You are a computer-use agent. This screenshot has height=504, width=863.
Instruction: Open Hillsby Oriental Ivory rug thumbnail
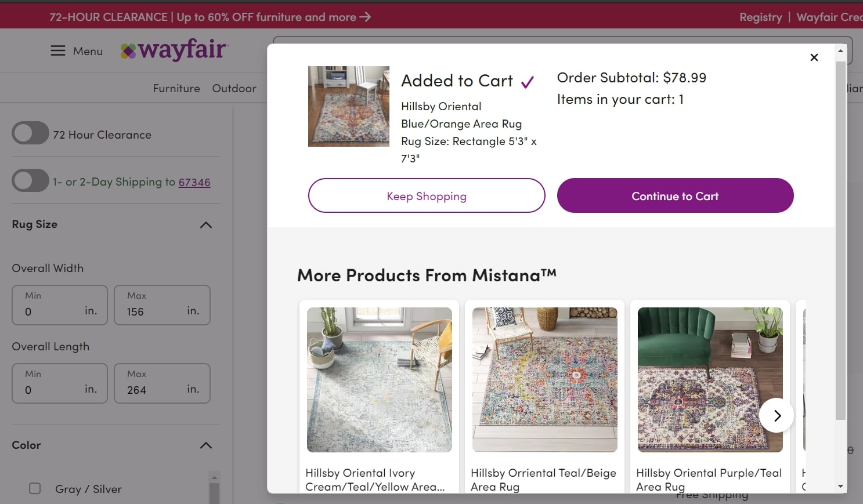(379, 380)
